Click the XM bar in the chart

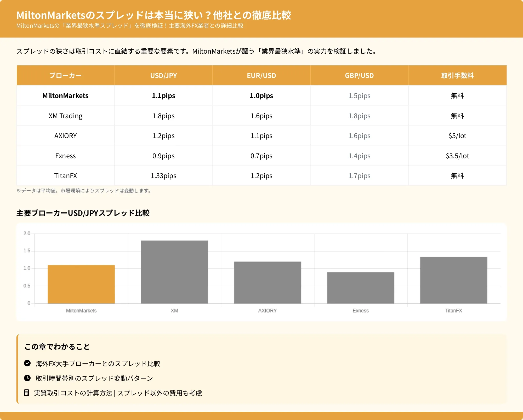174,272
